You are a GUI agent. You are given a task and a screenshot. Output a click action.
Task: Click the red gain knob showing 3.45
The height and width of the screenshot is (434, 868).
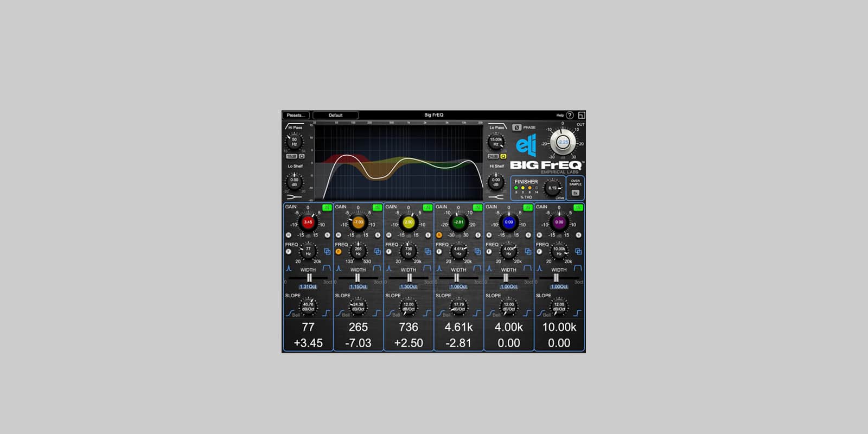click(308, 222)
